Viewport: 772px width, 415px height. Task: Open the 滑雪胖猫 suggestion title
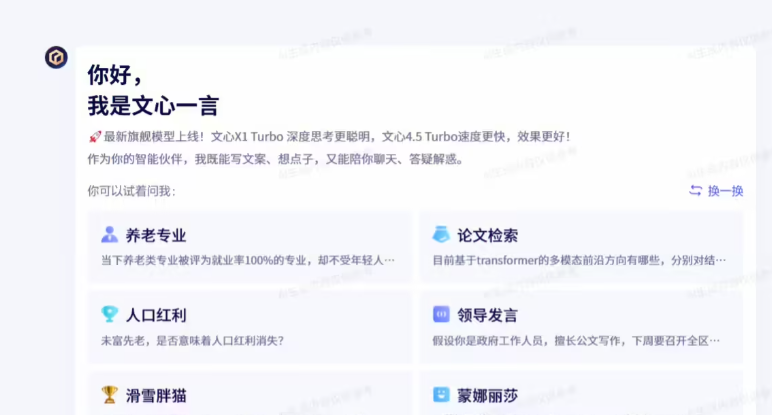tap(156, 395)
